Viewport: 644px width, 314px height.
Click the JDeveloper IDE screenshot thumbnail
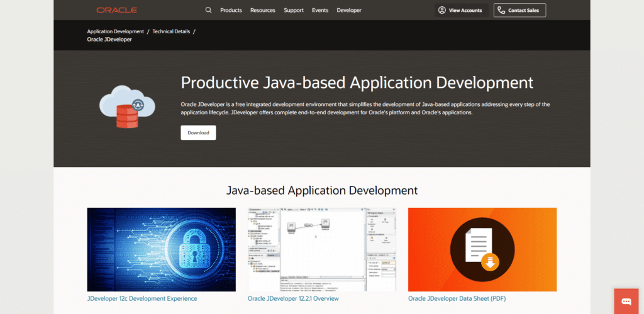tap(322, 250)
